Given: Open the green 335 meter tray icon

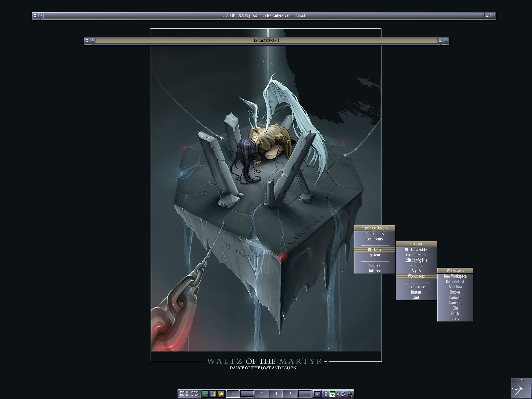Looking at the screenshot, I should pos(332,394).
